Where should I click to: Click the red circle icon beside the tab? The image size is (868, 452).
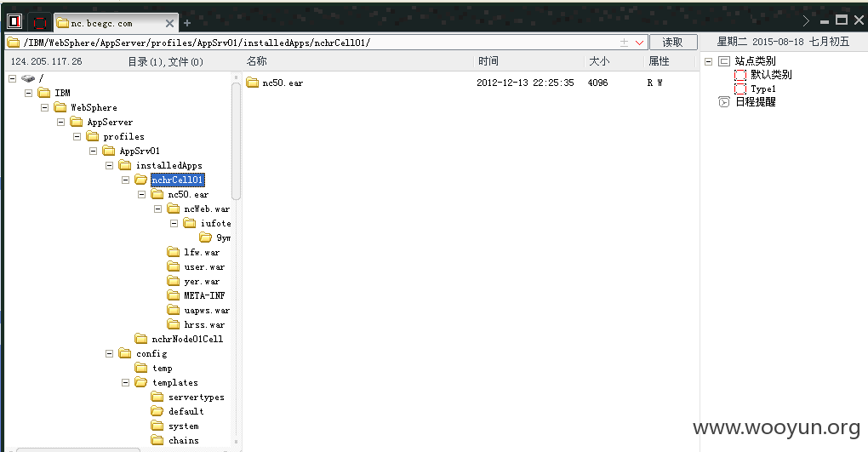39,23
